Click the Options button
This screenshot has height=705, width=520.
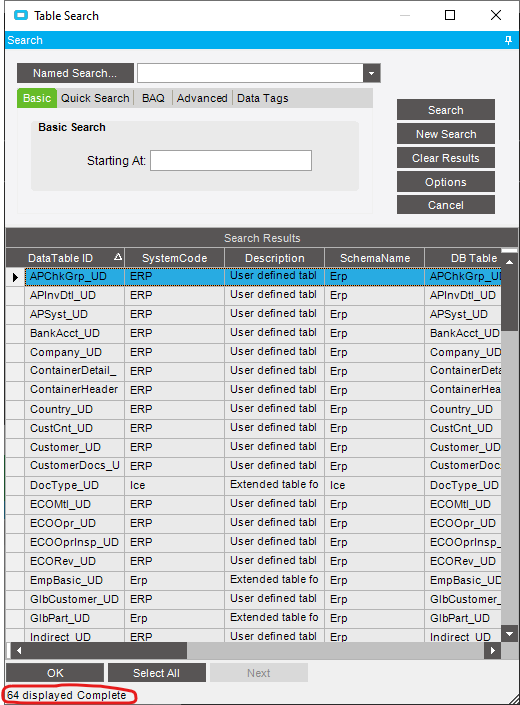[445, 182]
